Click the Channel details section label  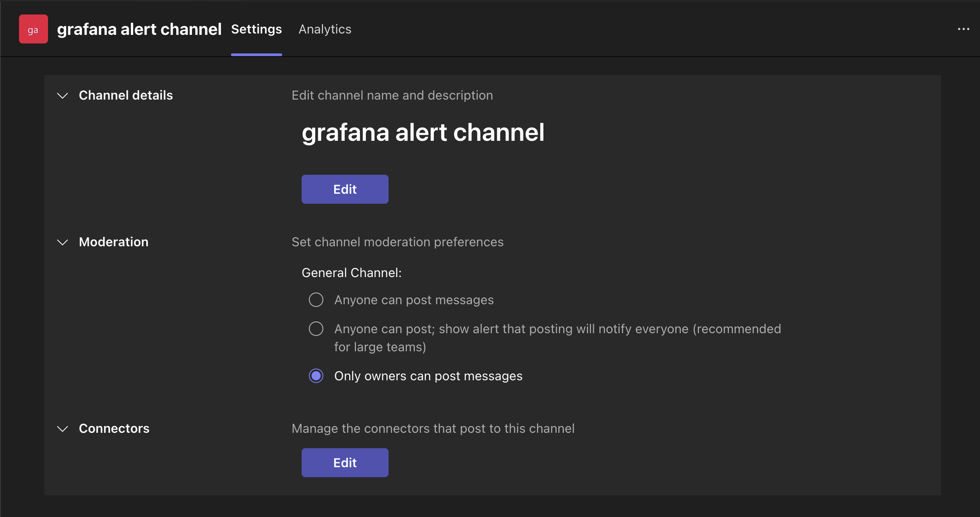point(125,95)
